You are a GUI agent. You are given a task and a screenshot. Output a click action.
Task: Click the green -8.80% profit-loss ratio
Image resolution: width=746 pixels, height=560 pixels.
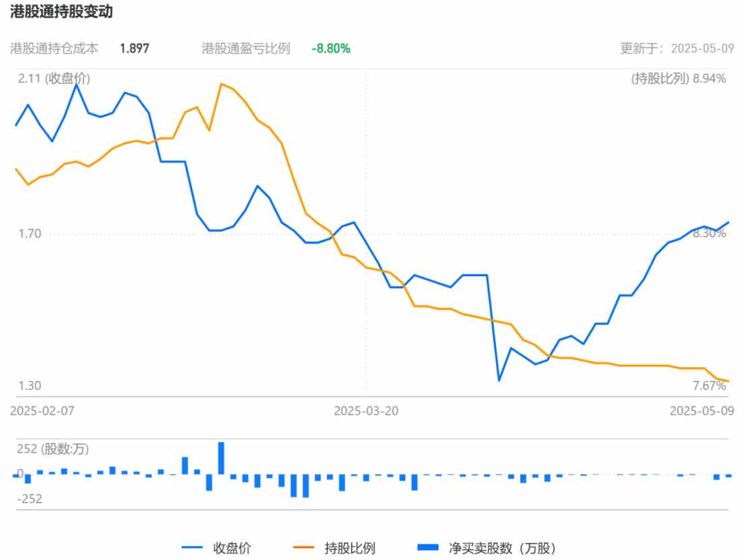tap(330, 49)
